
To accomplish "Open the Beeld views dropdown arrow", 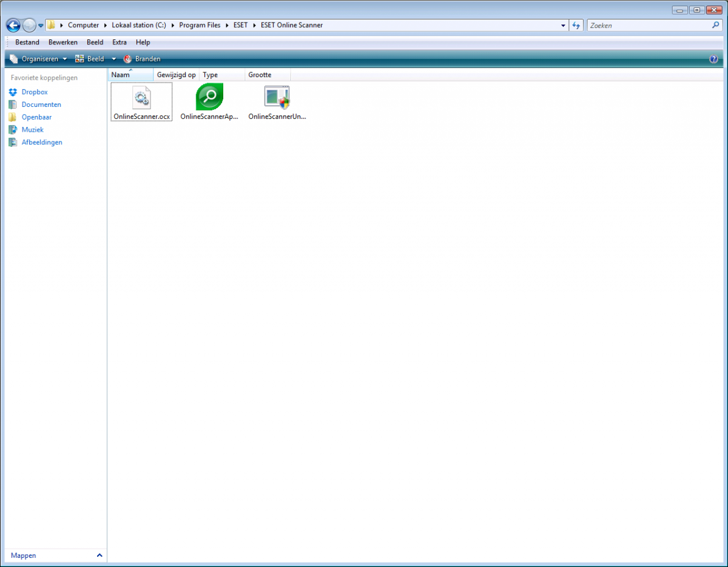I will pos(113,59).
